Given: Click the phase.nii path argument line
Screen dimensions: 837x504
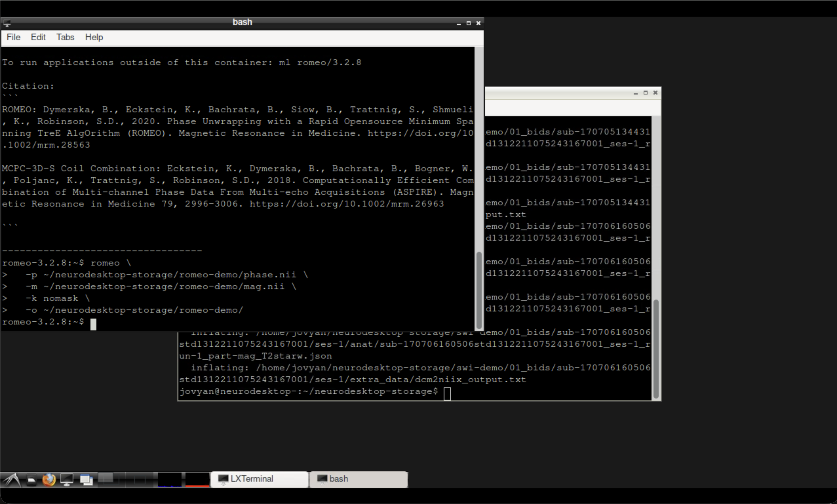Looking at the screenshot, I should tap(155, 275).
